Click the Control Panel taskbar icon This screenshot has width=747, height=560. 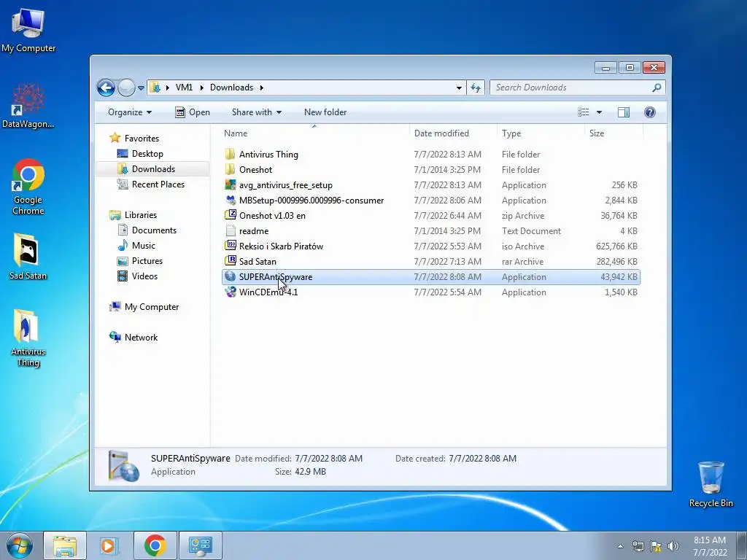tap(200, 545)
